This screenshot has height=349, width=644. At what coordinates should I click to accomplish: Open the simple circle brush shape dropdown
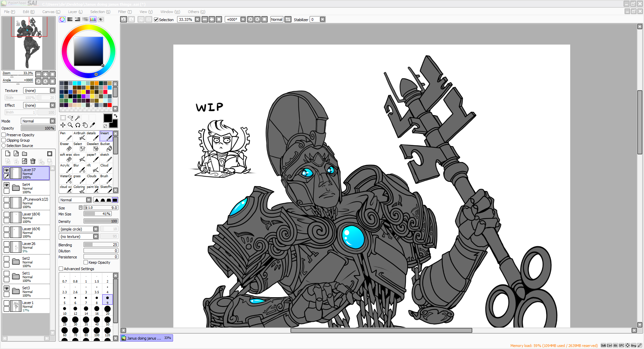click(78, 229)
